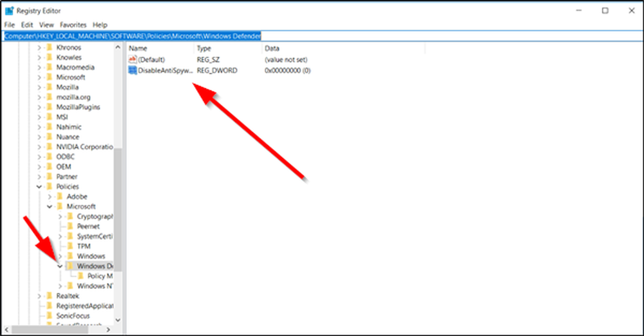Select the Khronos folder icon
Image resolution: width=644 pixels, height=336 pixels.
click(x=50, y=48)
